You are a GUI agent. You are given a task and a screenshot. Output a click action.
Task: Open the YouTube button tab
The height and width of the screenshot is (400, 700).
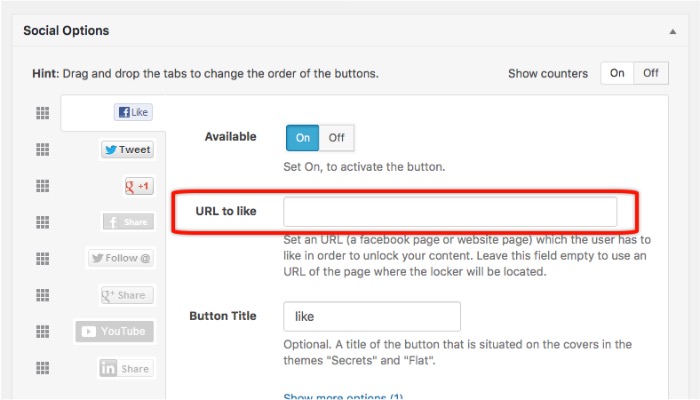coord(114,331)
